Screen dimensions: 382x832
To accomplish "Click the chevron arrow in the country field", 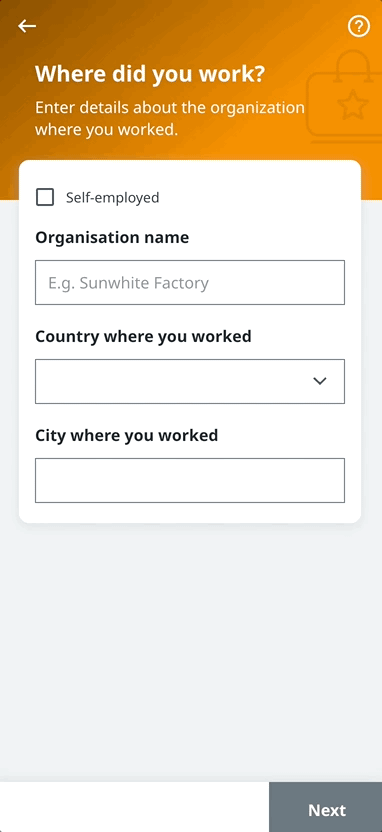I will pos(319,381).
